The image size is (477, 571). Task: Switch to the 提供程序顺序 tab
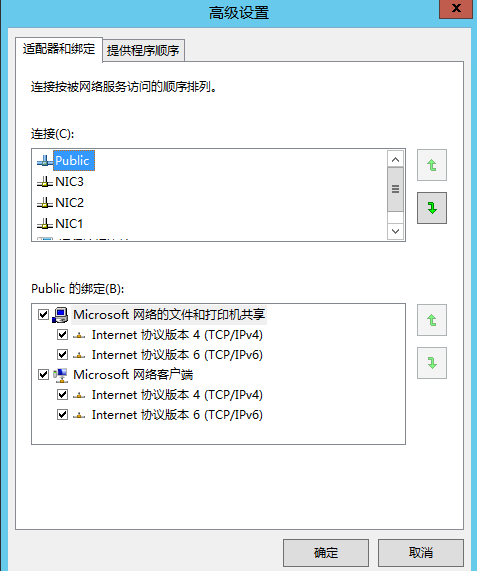(143, 50)
